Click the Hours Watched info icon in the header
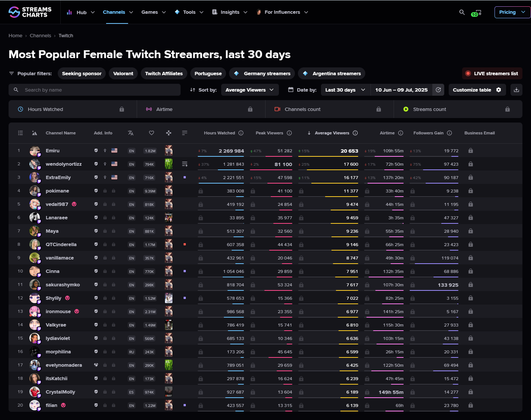 (241, 133)
